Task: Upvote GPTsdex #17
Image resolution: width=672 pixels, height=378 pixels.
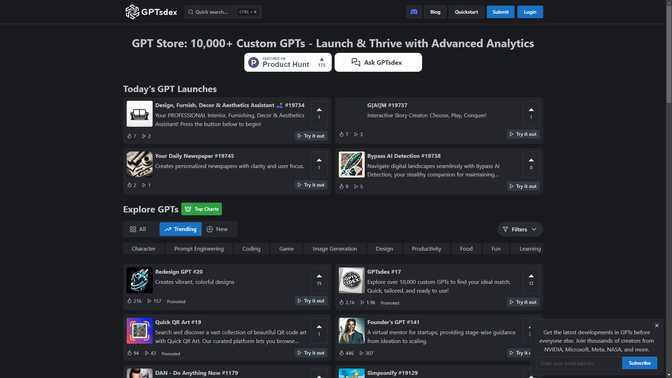Action: point(531,279)
